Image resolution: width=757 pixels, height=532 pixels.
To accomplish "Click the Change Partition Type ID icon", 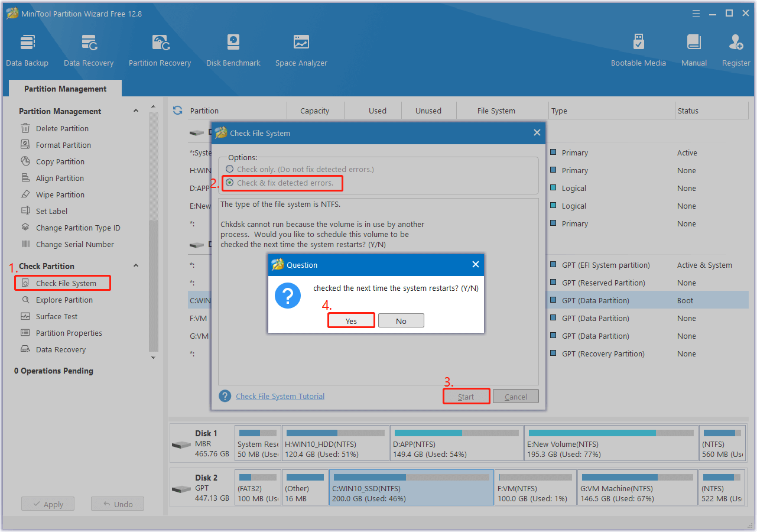I will 25,228.
